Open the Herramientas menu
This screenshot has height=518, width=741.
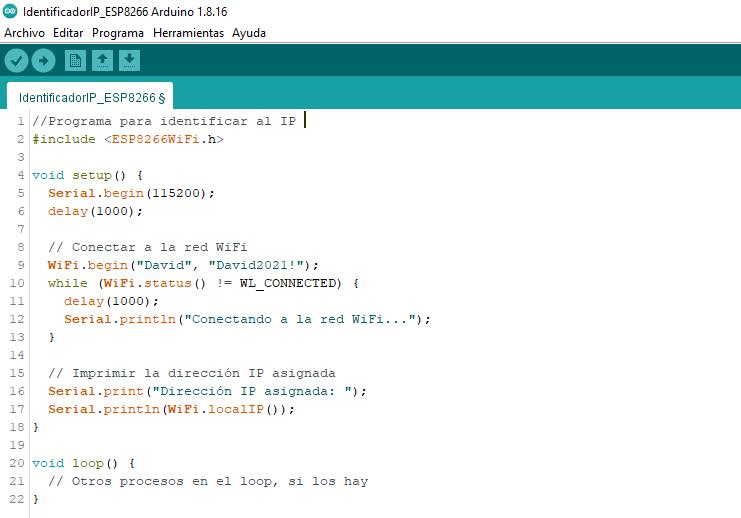188,33
